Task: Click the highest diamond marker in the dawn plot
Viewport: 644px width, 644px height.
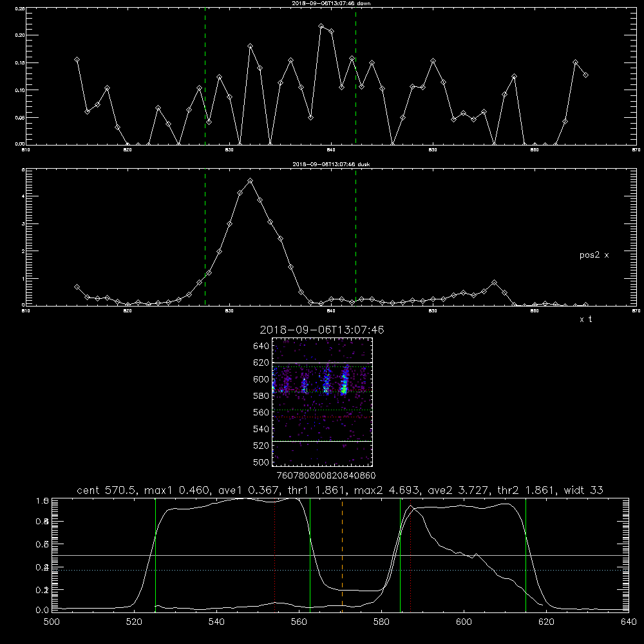Action: click(321, 26)
